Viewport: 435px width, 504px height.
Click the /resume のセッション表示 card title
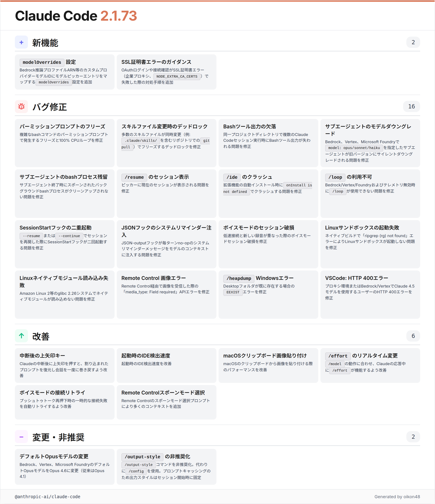tap(155, 177)
